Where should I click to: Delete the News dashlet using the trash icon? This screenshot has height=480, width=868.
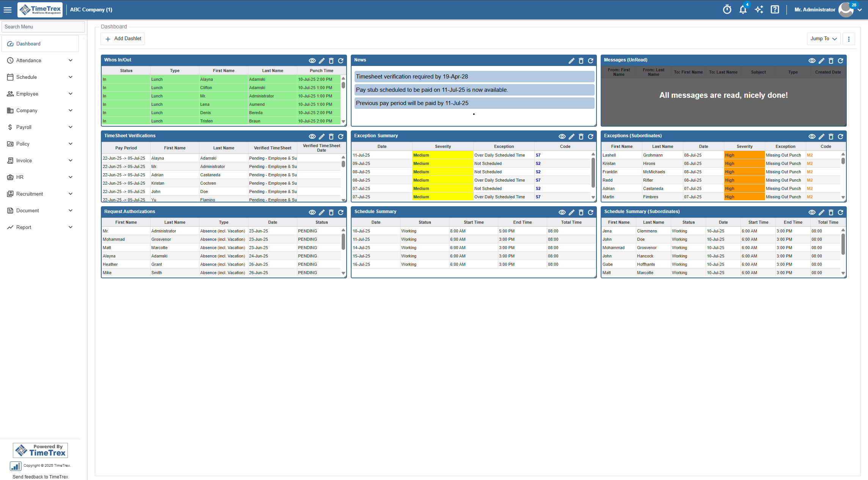point(581,61)
